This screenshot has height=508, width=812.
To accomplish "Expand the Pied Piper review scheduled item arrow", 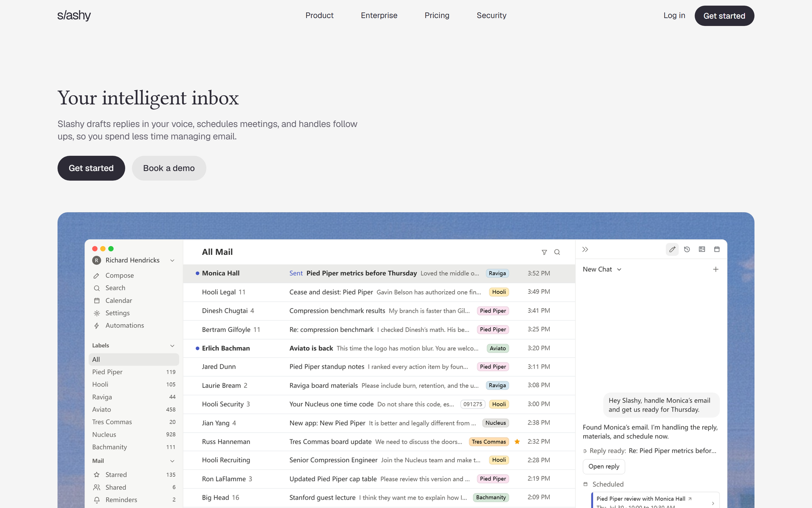I will click(x=713, y=503).
